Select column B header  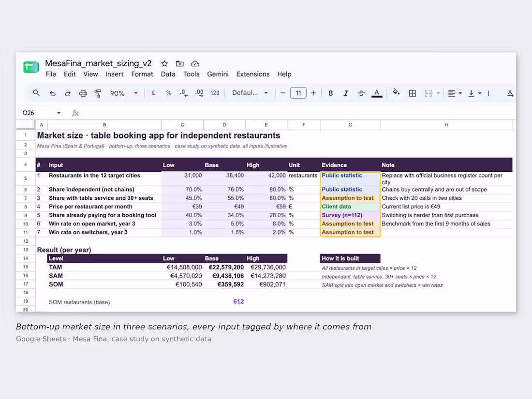[104, 125]
